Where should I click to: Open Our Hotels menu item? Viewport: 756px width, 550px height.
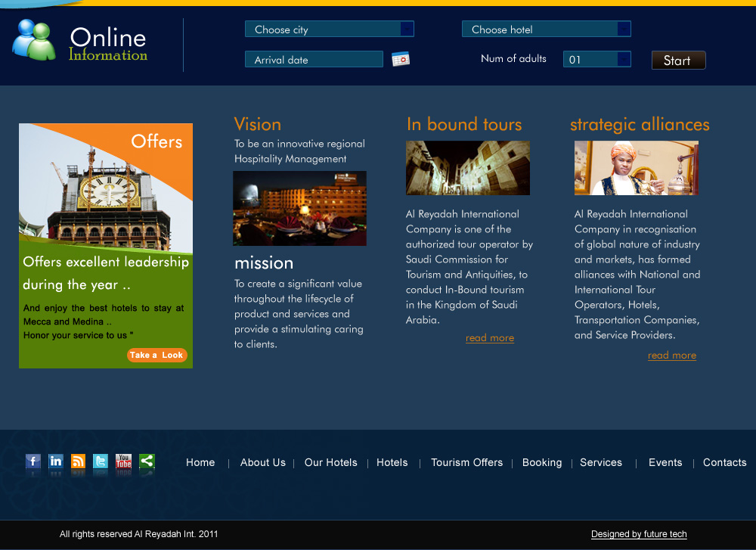(x=331, y=462)
